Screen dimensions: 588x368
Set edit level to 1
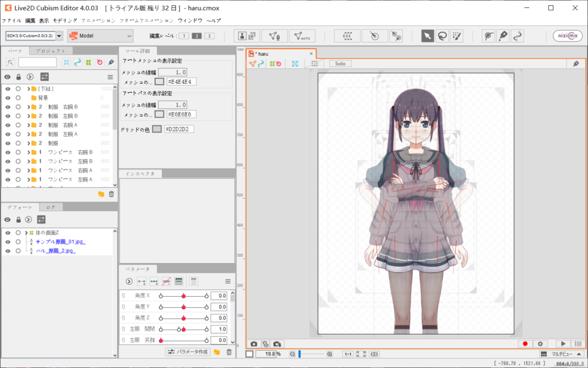click(184, 36)
